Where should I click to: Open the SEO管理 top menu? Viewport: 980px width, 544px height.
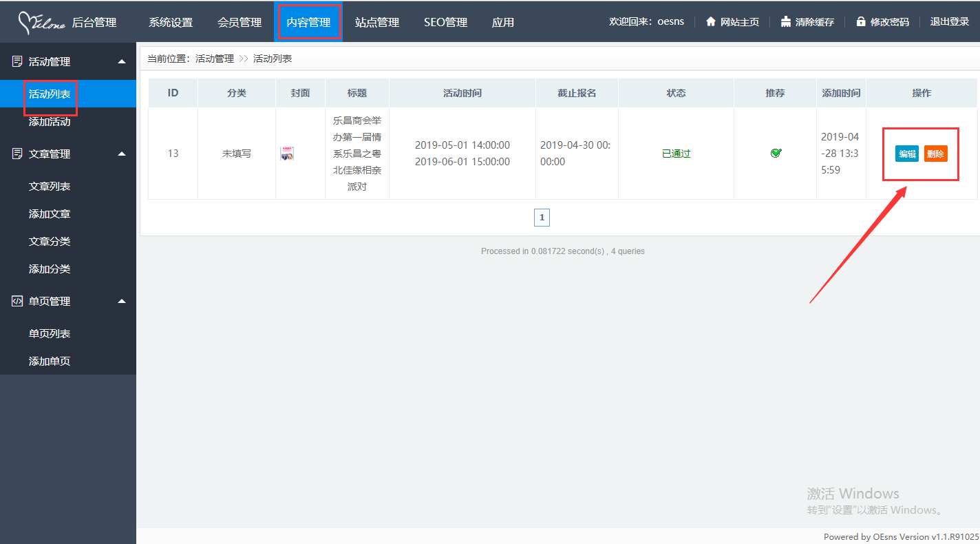(446, 22)
